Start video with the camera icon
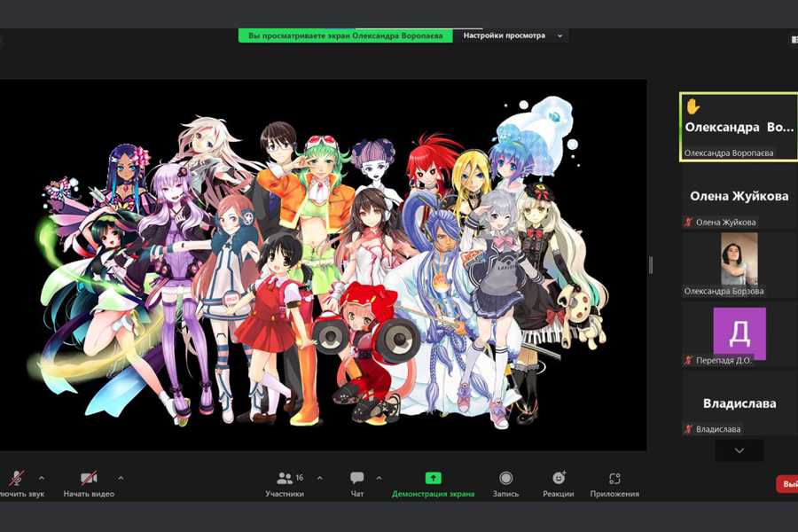The height and width of the screenshot is (532, 798). click(x=89, y=479)
